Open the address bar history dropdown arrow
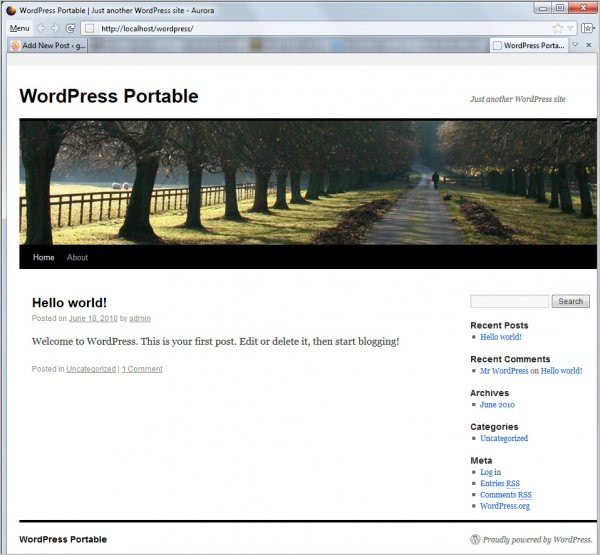Image resolution: width=600 pixels, height=555 pixels. (570, 28)
